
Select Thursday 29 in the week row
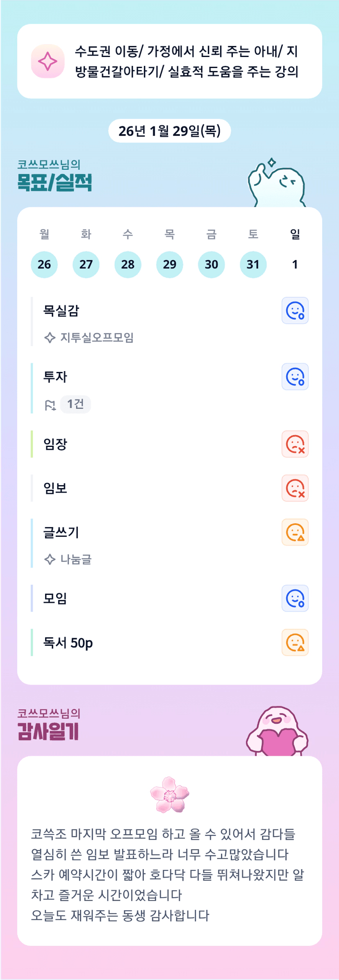[x=169, y=264]
